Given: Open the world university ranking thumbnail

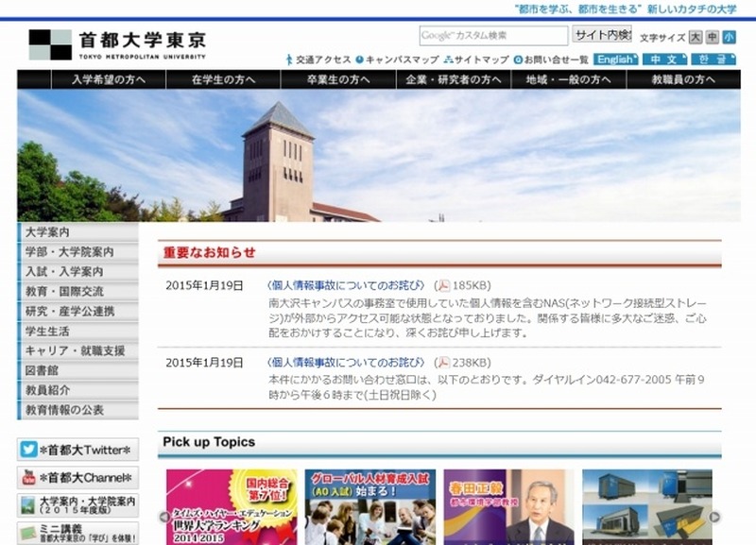Looking at the screenshot, I should [x=232, y=507].
